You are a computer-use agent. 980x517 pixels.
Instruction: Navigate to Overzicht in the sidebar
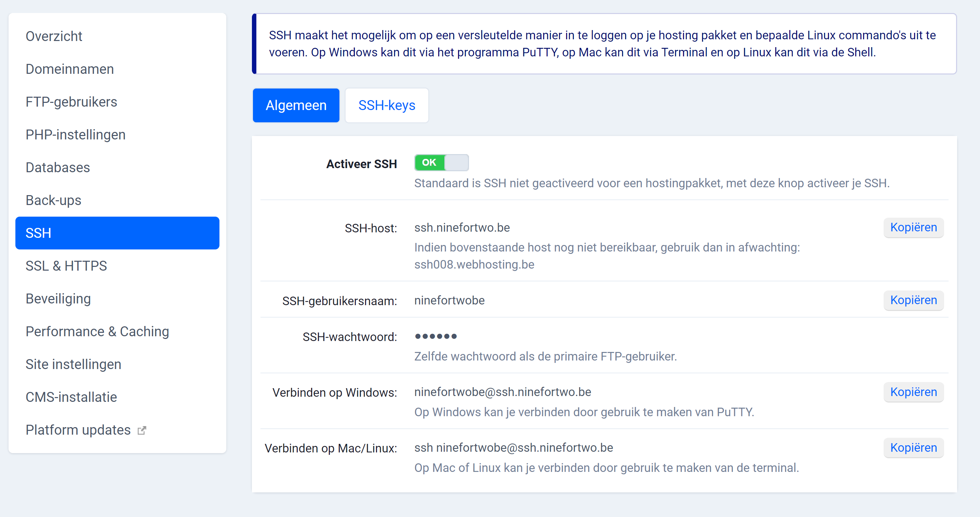coord(54,36)
